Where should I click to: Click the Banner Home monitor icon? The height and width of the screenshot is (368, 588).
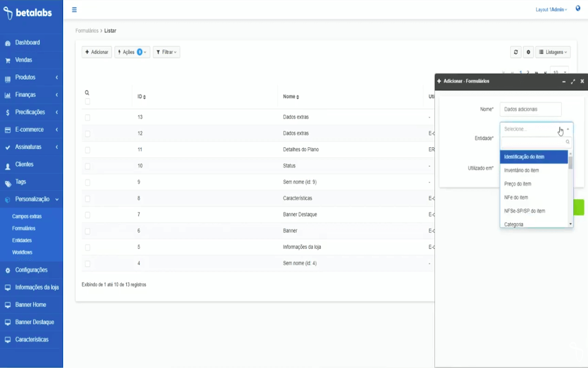pyautogui.click(x=7, y=305)
